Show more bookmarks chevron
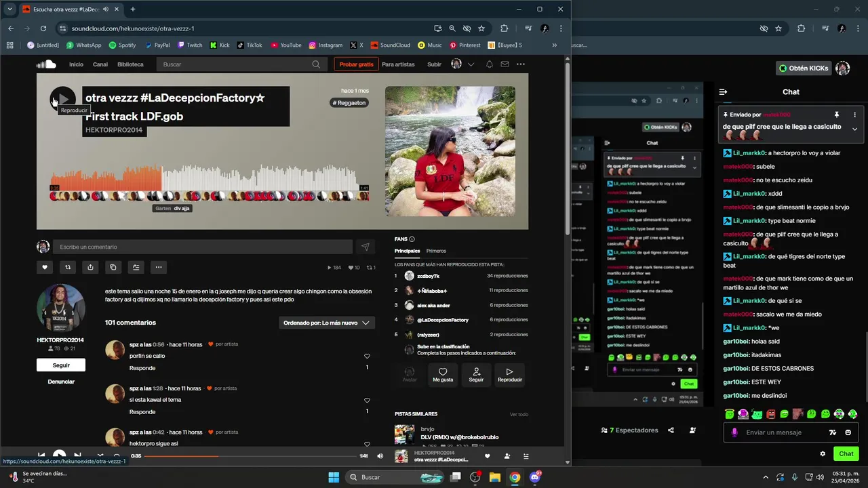The width and height of the screenshot is (868, 488). [555, 45]
